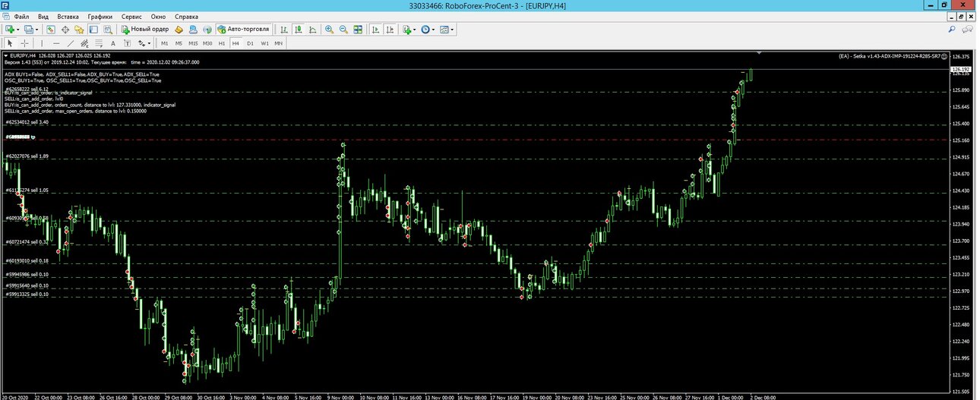Switch to M1 timeframe
Screen dimensions: 980x400
[x=165, y=43]
